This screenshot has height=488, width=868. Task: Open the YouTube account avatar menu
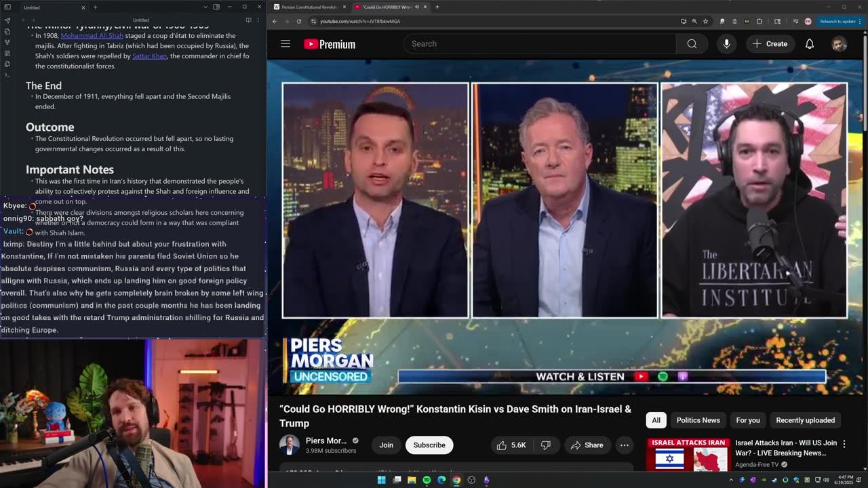[839, 44]
